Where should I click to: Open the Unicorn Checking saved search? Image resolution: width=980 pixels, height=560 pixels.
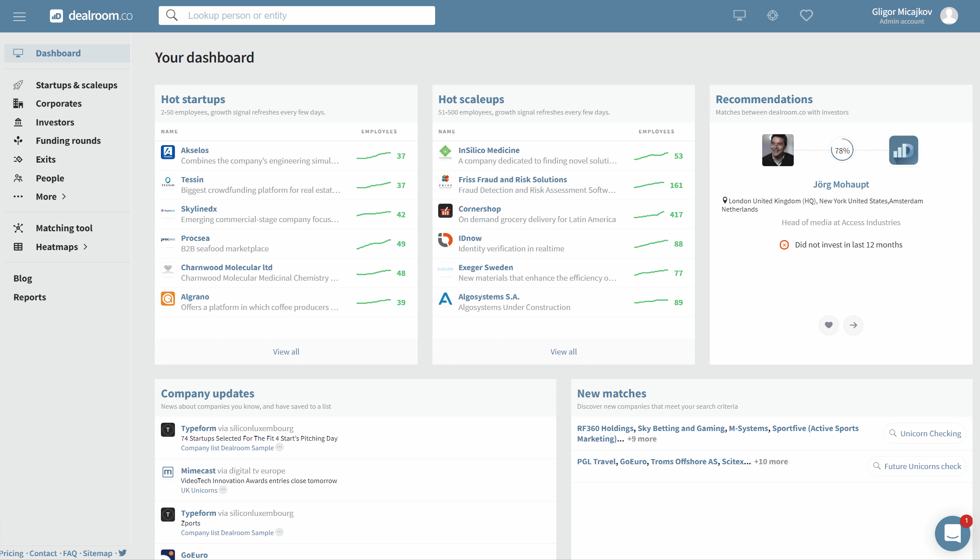click(x=925, y=433)
